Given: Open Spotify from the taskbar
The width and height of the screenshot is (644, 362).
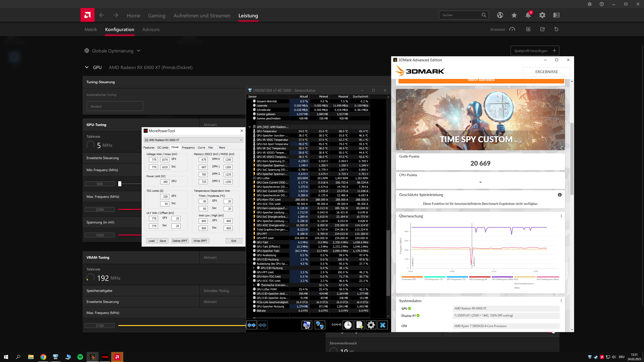Looking at the screenshot, I should (80, 357).
